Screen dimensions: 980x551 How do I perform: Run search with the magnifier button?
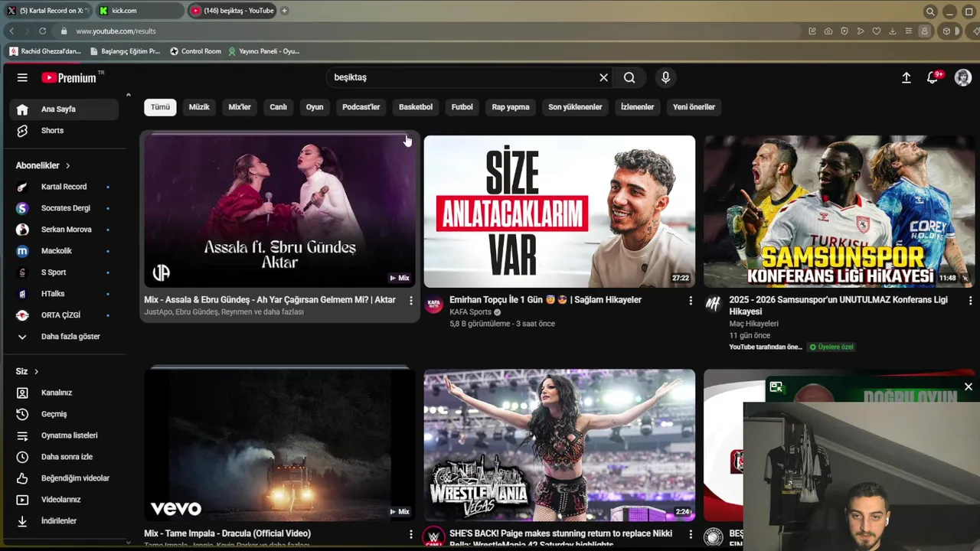(629, 77)
